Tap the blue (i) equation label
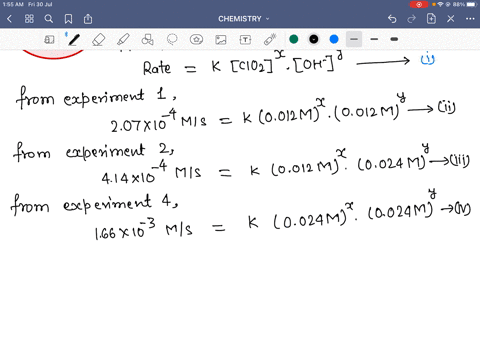The image size is (480, 360). point(427,59)
